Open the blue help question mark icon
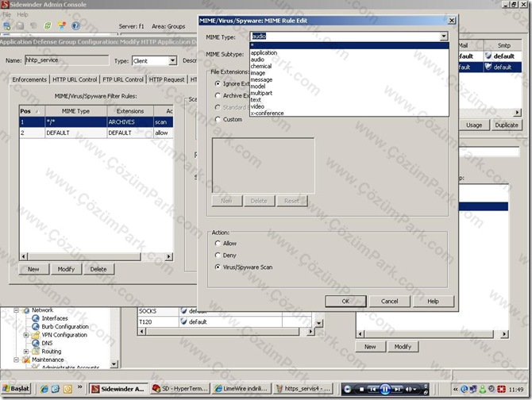The height and width of the screenshot is (400, 532). (x=75, y=25)
